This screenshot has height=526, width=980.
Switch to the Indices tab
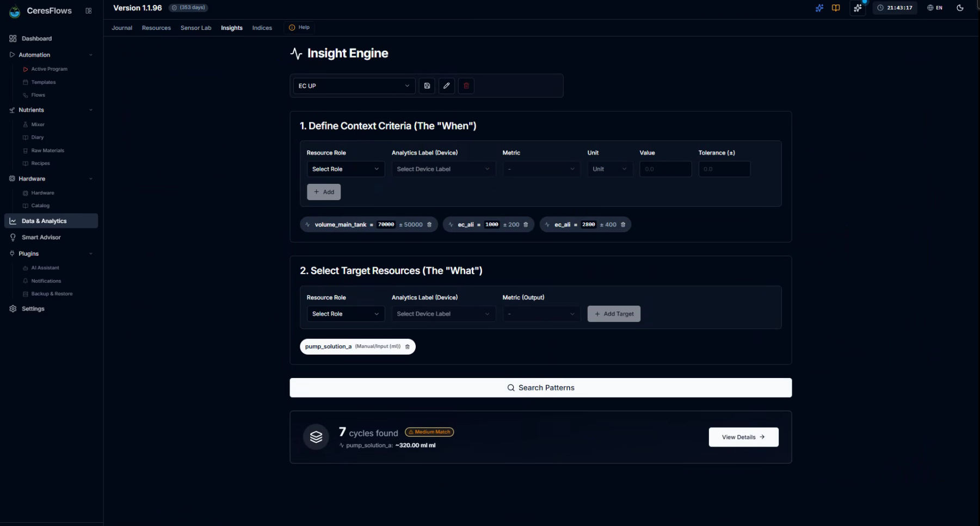point(262,28)
